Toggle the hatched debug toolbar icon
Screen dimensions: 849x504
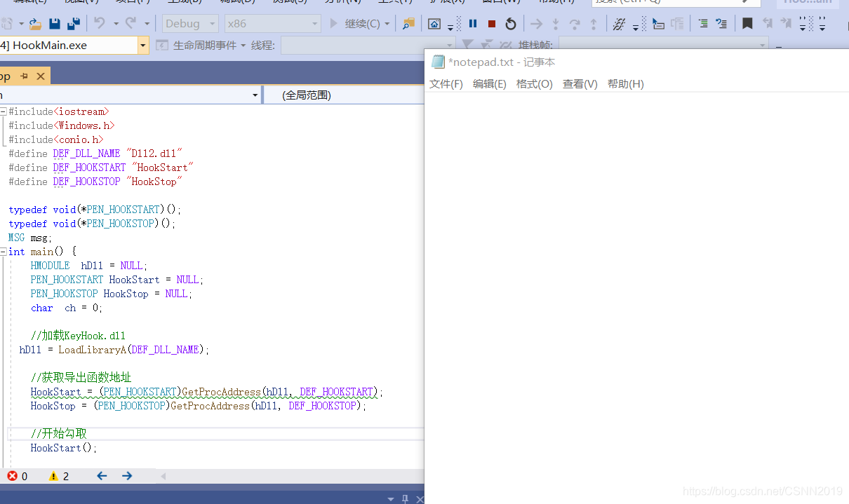coord(619,24)
